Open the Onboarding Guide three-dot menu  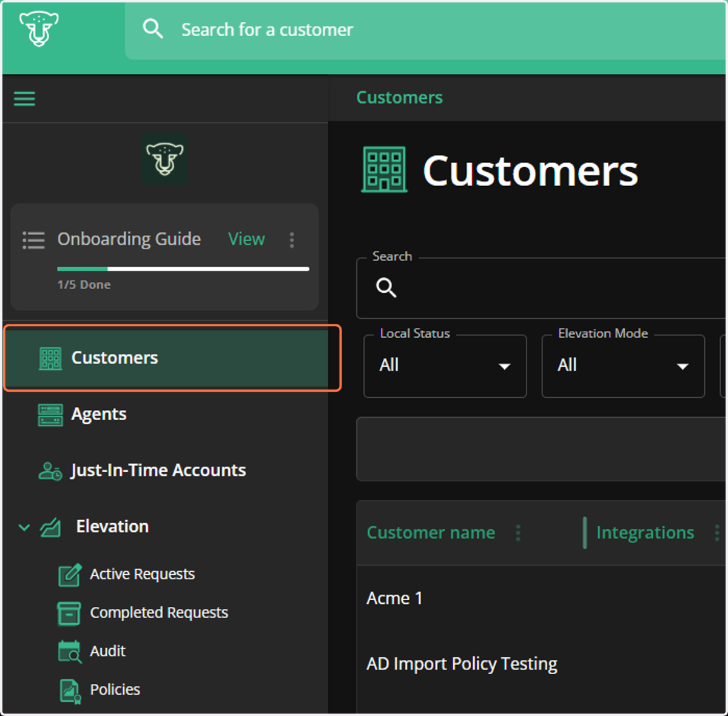[292, 239]
